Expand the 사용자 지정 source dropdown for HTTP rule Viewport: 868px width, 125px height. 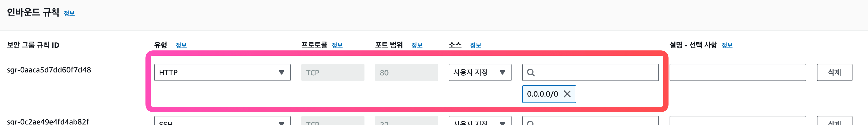click(480, 72)
